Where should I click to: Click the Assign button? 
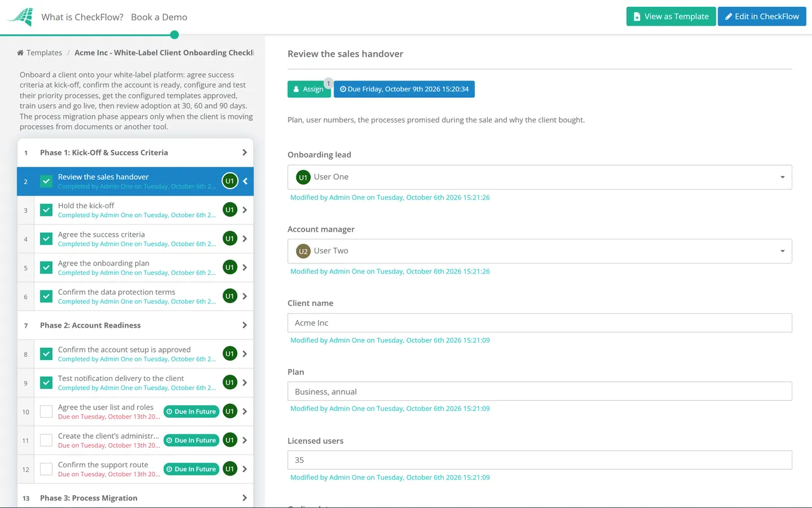[309, 90]
